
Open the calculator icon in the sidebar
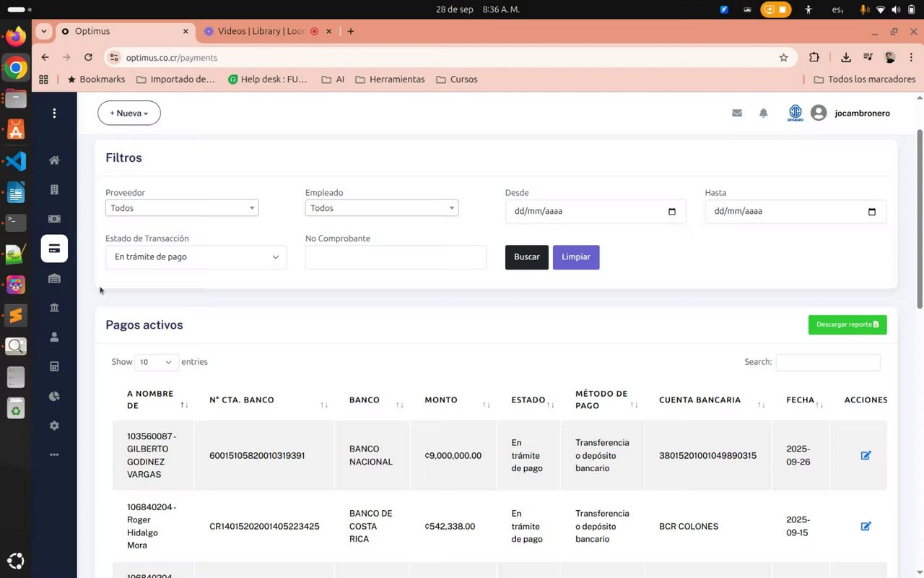[54, 366]
